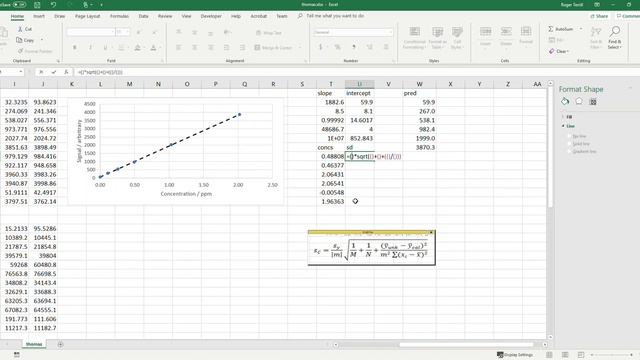Cut the selection with the scissors icon
This screenshot has height=360, width=640.
click(24, 29)
